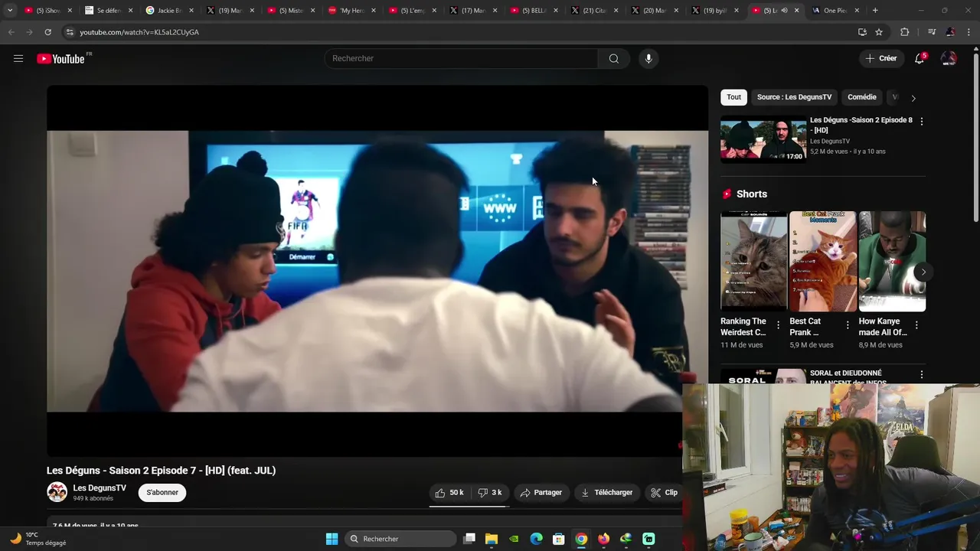
Task: Open Microsoft Store from taskbar
Action: (x=559, y=539)
